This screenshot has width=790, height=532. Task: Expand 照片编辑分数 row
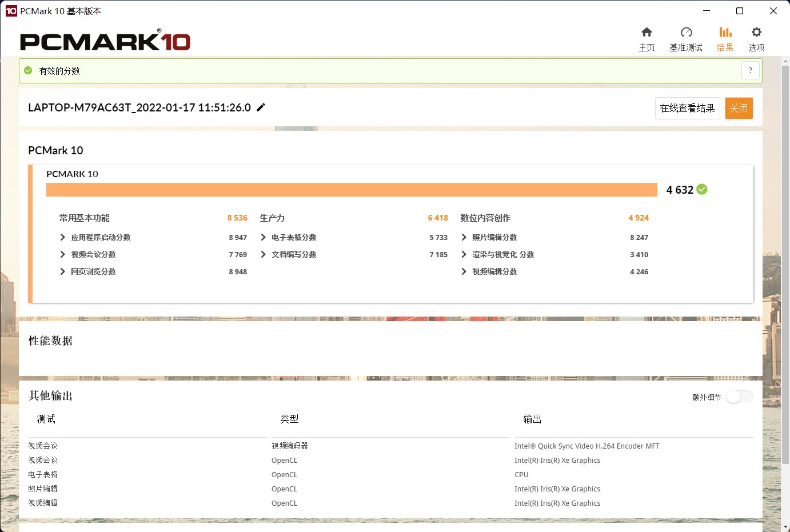(x=464, y=237)
